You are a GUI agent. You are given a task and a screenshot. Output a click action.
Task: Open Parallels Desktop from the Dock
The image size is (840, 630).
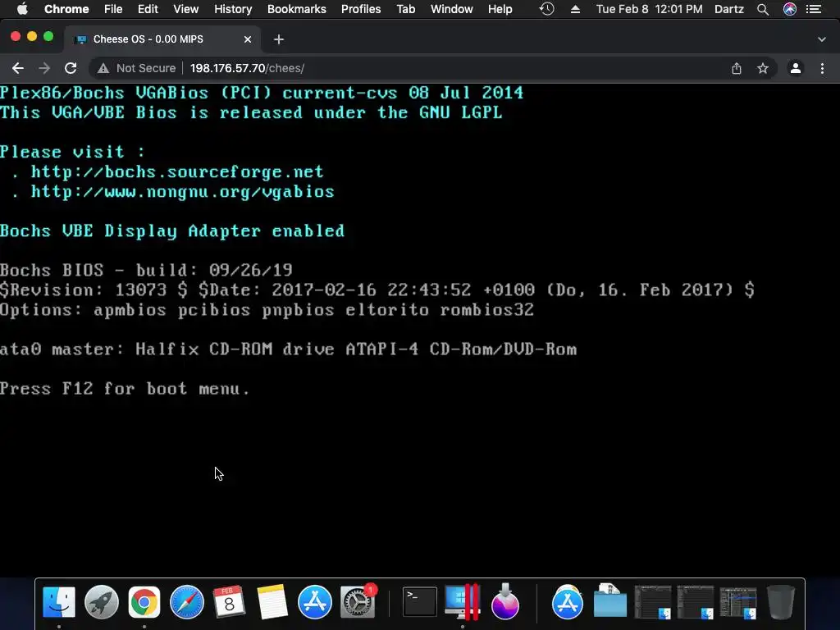tap(462, 602)
